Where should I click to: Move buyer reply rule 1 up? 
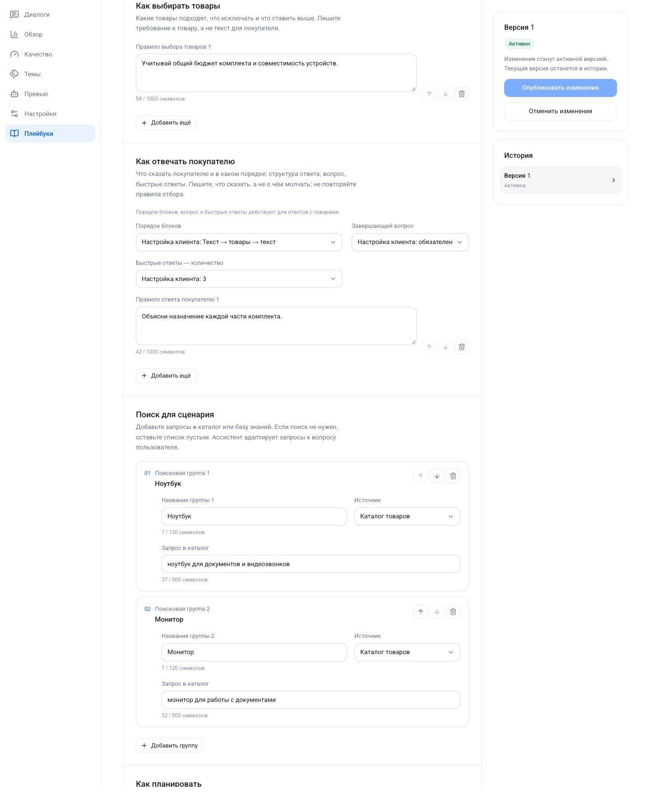tap(429, 347)
